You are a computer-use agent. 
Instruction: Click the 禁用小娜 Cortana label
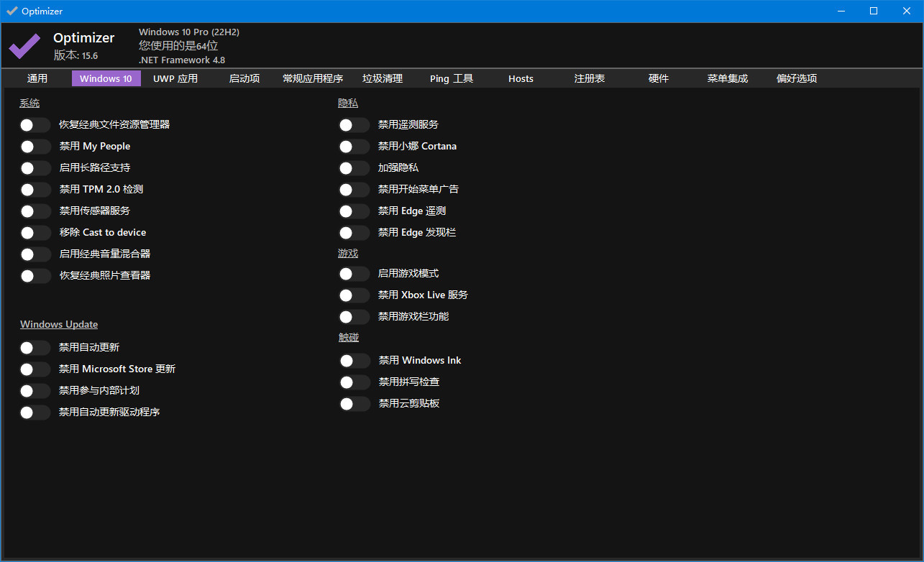tap(418, 147)
